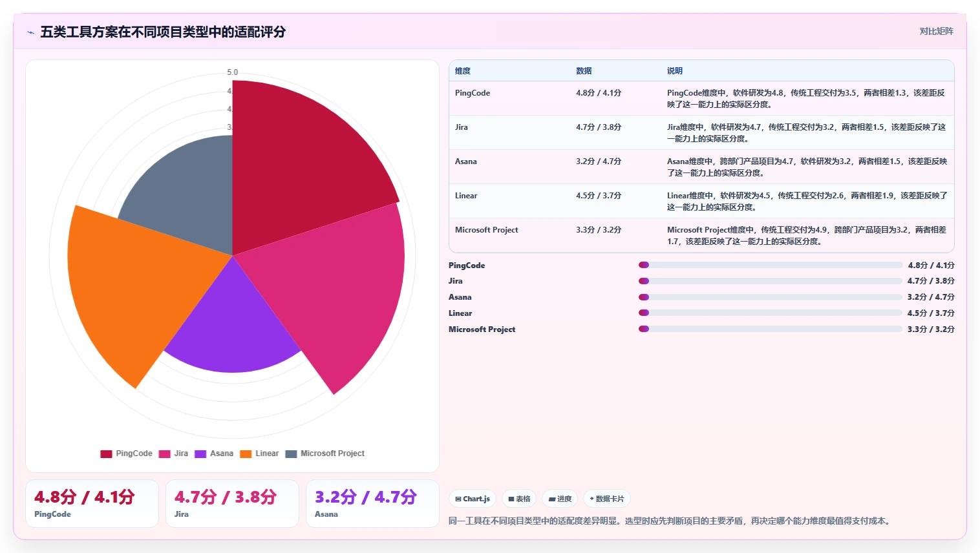980x553 pixels.
Task: Select Microsoft Project table row name
Action: tap(487, 230)
